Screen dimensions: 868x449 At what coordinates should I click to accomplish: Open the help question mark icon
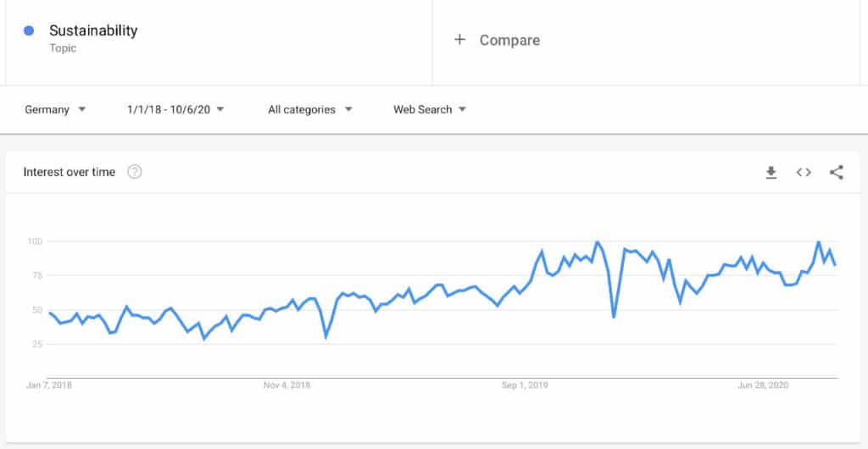(x=135, y=172)
